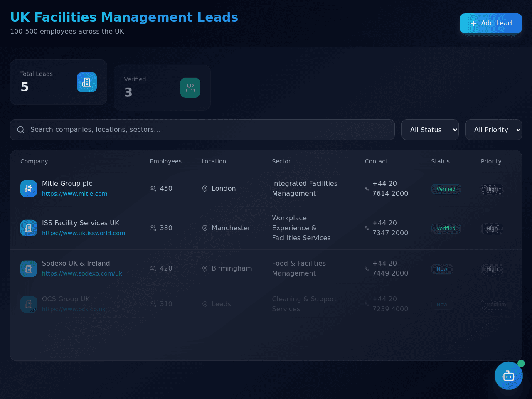The height and width of the screenshot is (399, 532).
Task: Click Food & Facilities Management sector text
Action: click(299, 268)
